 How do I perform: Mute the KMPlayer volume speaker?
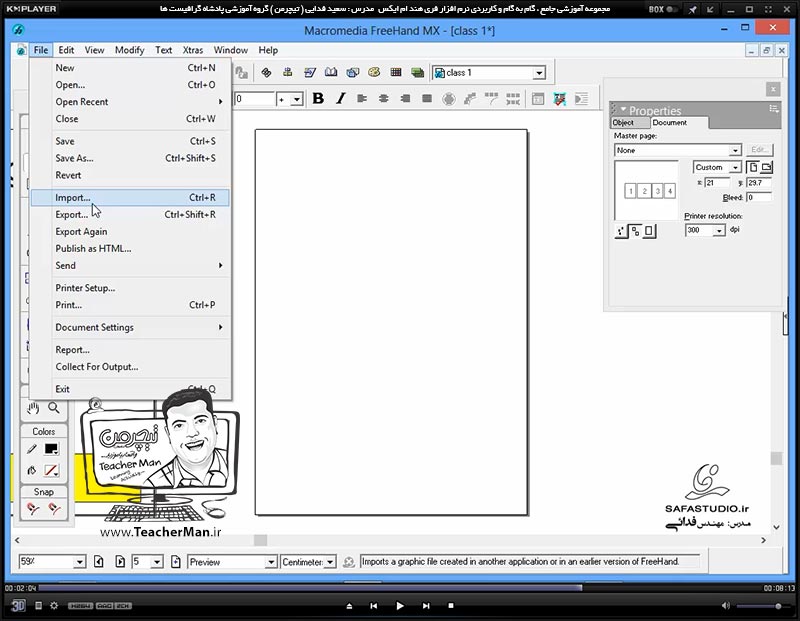[726, 606]
